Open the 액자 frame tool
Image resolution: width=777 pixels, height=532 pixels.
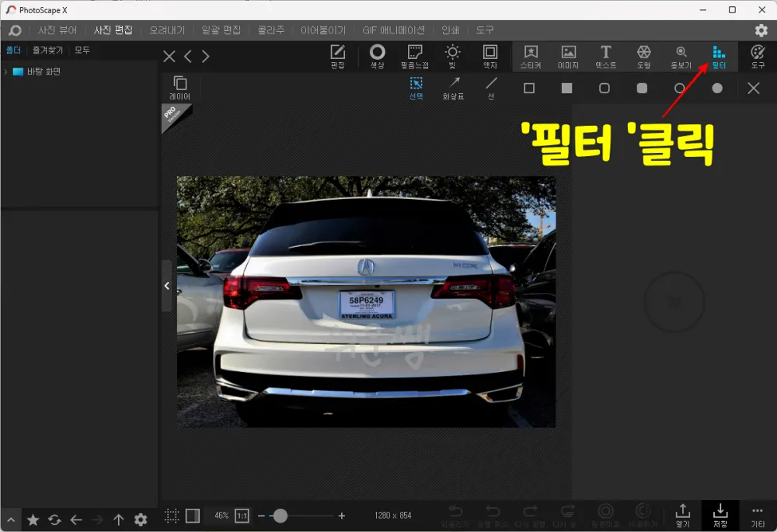(490, 56)
